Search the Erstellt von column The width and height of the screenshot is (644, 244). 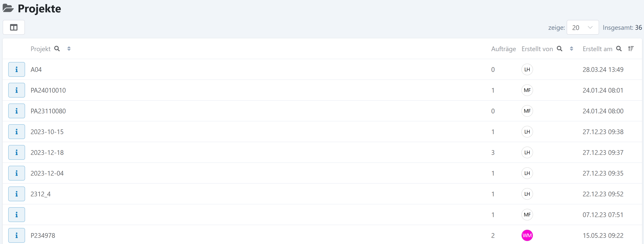click(560, 49)
